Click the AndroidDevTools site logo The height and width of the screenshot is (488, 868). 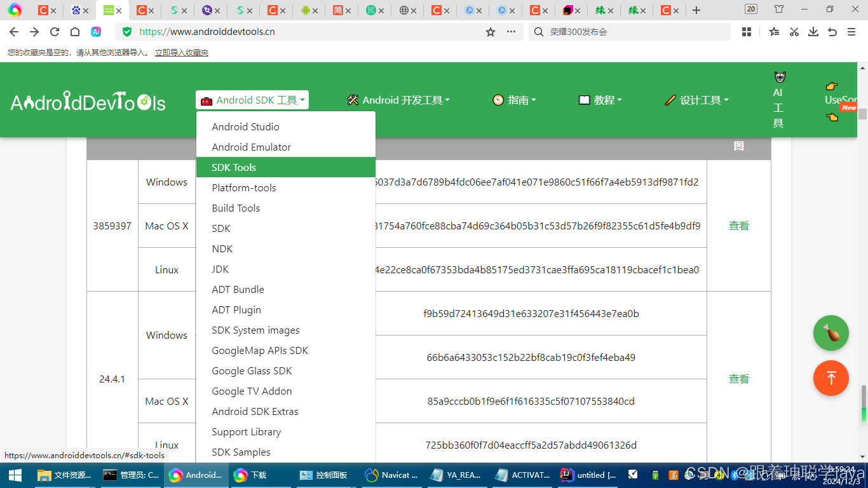point(88,101)
